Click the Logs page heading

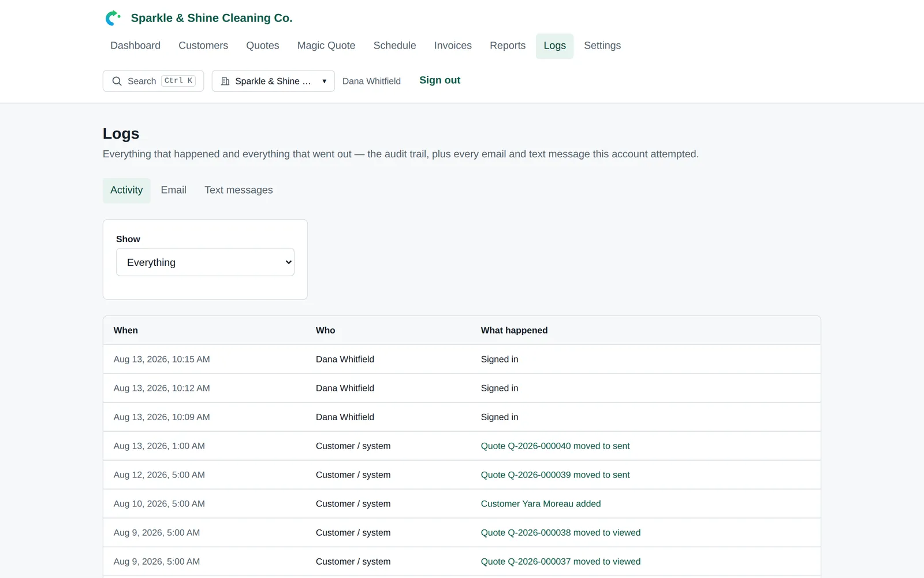(x=121, y=134)
